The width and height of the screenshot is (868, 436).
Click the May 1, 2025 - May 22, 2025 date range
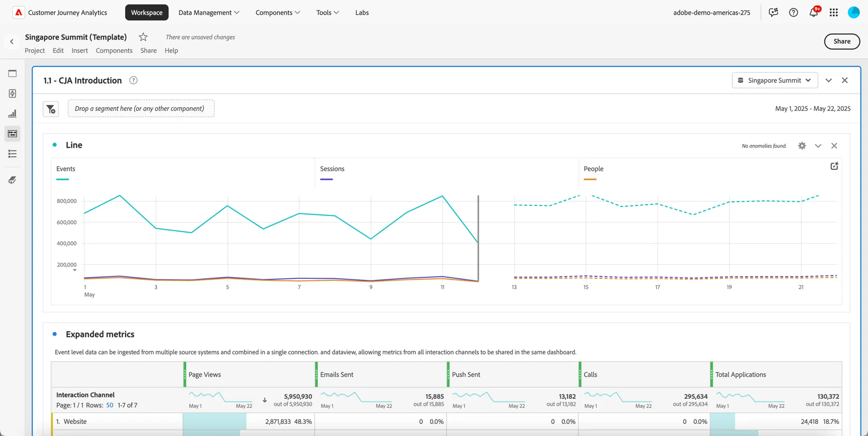click(x=813, y=108)
